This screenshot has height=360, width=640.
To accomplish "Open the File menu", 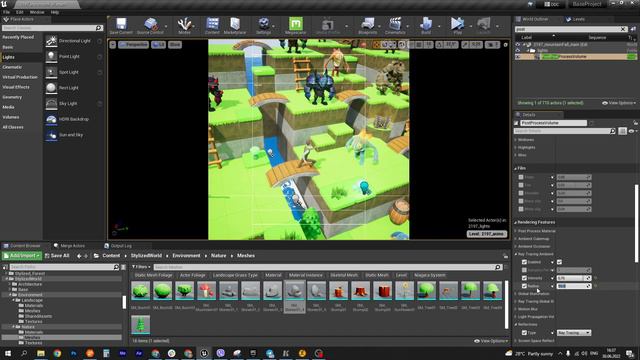I will point(7,12).
